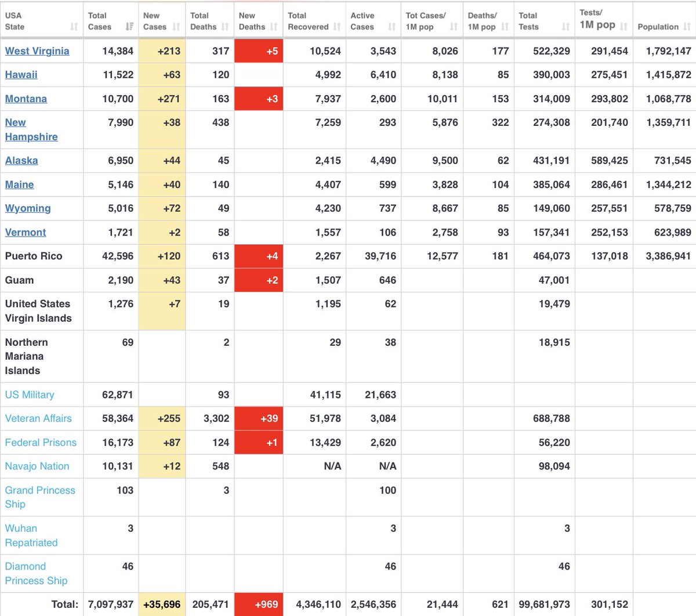
Task: Open Wyoming state link
Action: 28,208
